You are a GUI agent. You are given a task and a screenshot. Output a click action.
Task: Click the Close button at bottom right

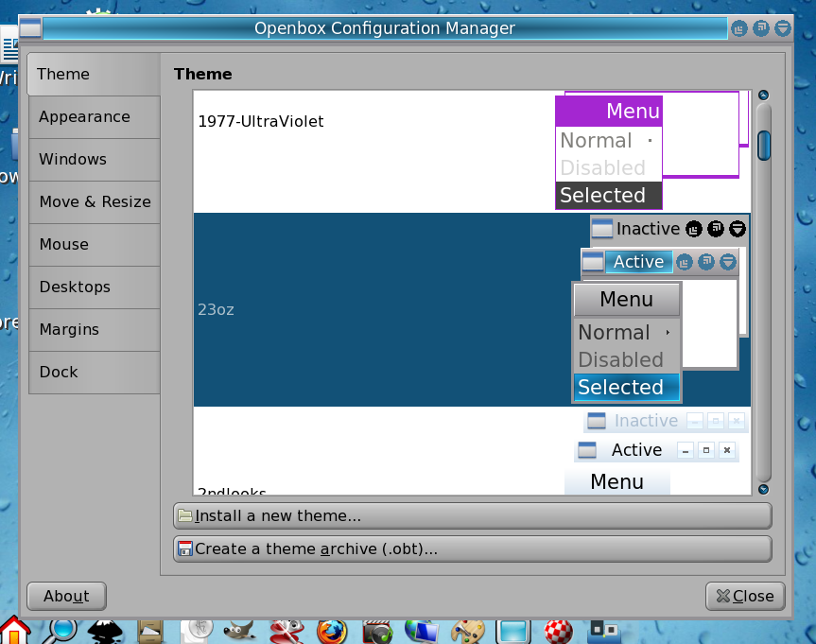tap(745, 596)
